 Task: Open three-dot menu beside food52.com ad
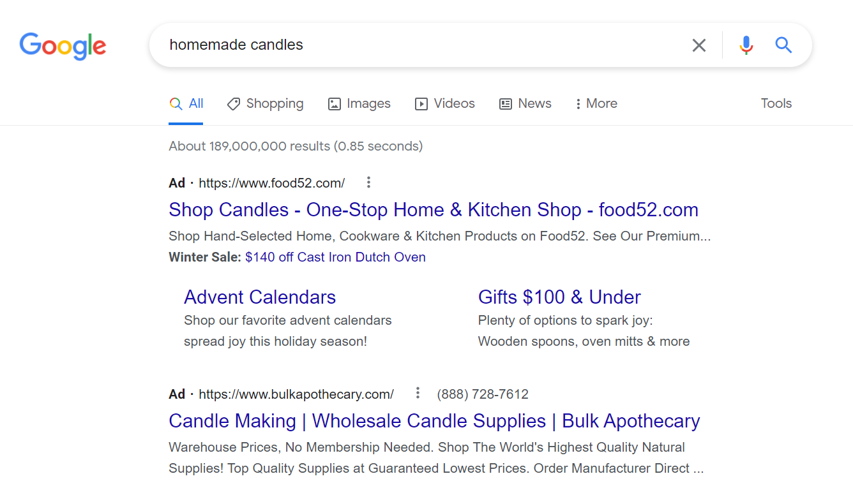pos(368,183)
